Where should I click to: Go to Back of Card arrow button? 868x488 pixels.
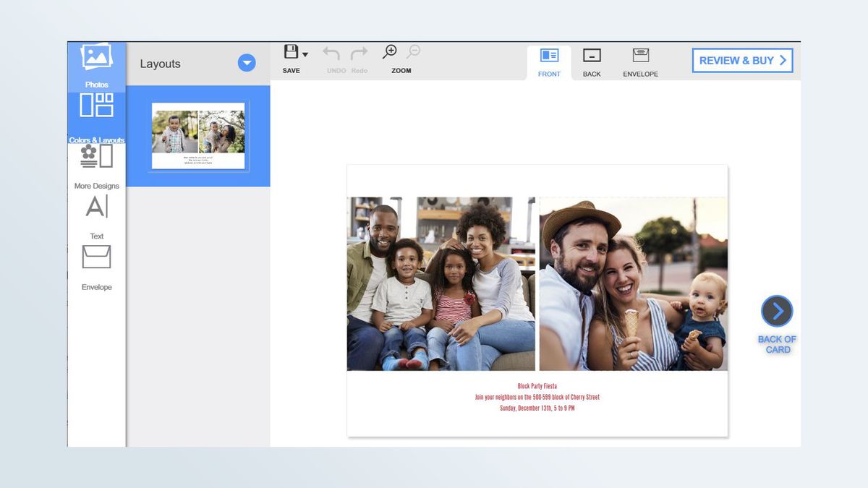[777, 312]
